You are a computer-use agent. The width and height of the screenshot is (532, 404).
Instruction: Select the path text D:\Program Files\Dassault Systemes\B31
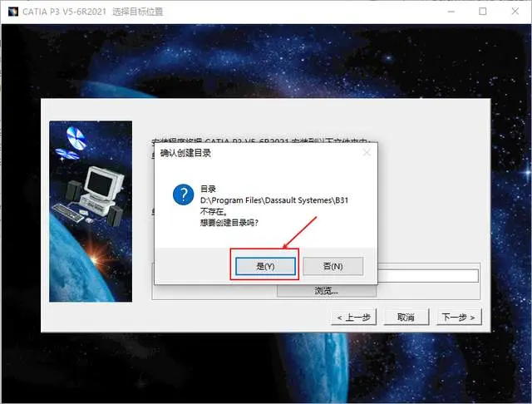274,200
